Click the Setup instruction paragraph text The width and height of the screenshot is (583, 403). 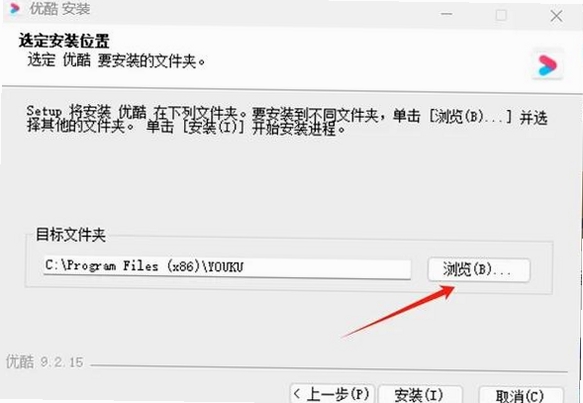[287, 120]
